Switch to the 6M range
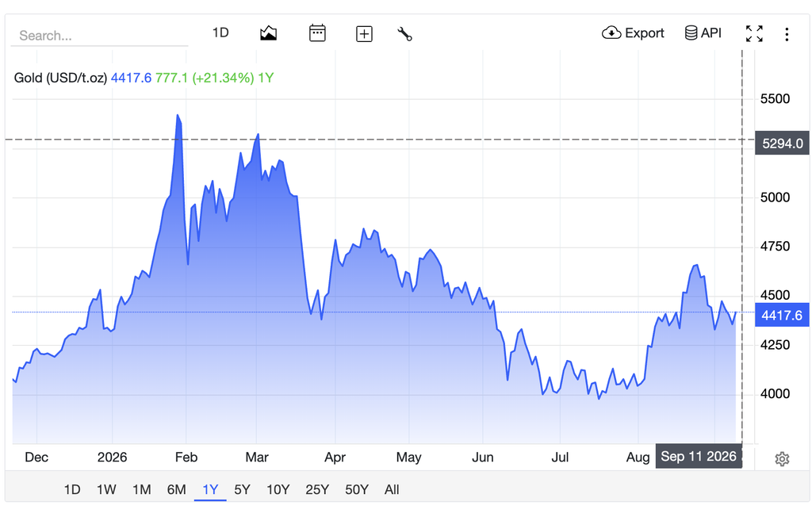Image resolution: width=812 pixels, height=521 pixels. coord(176,489)
